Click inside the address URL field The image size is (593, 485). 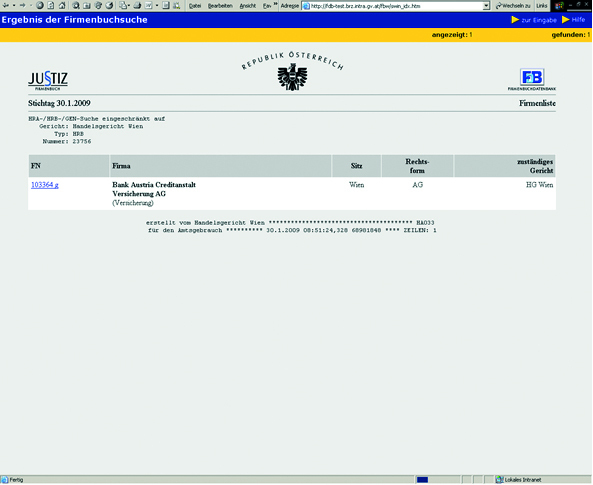point(395,6)
